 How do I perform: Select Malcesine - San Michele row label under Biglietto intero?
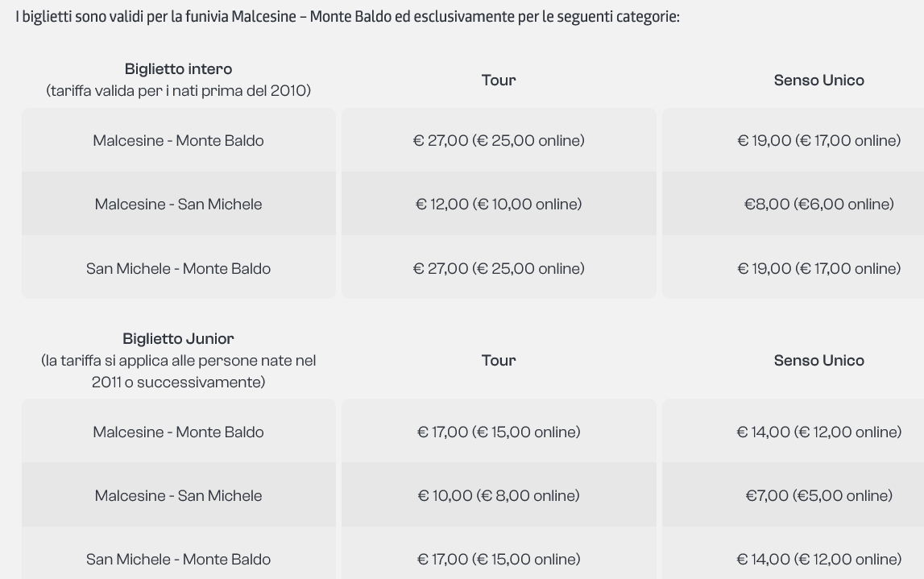[178, 204]
